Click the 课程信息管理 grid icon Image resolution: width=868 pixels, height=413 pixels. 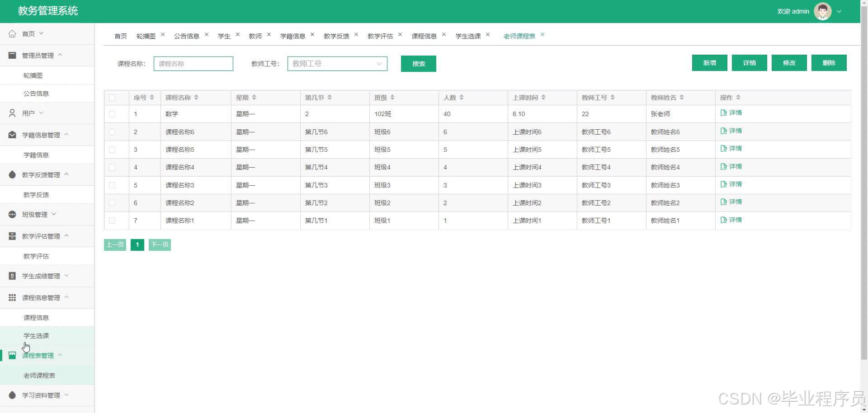pyautogui.click(x=12, y=297)
